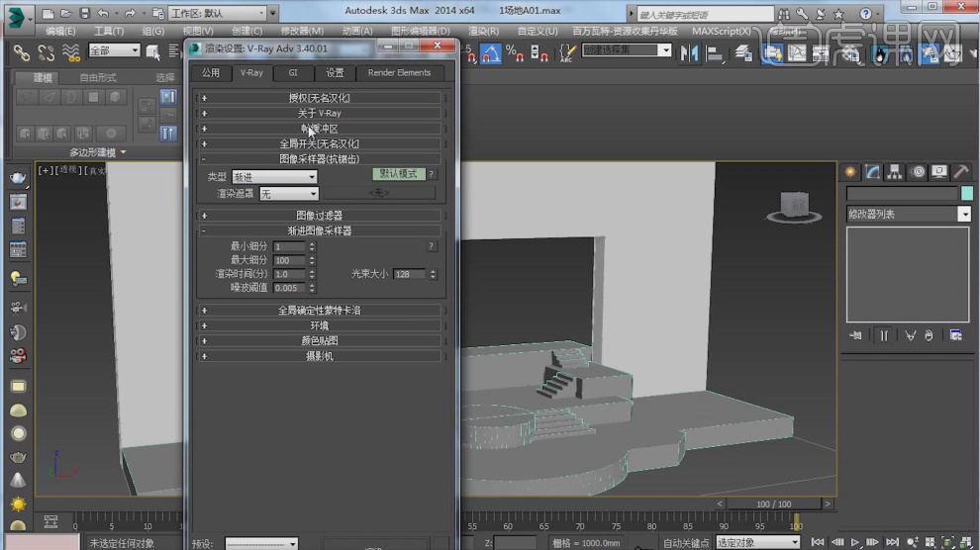Expand the 摄影机 rollout

pos(320,356)
